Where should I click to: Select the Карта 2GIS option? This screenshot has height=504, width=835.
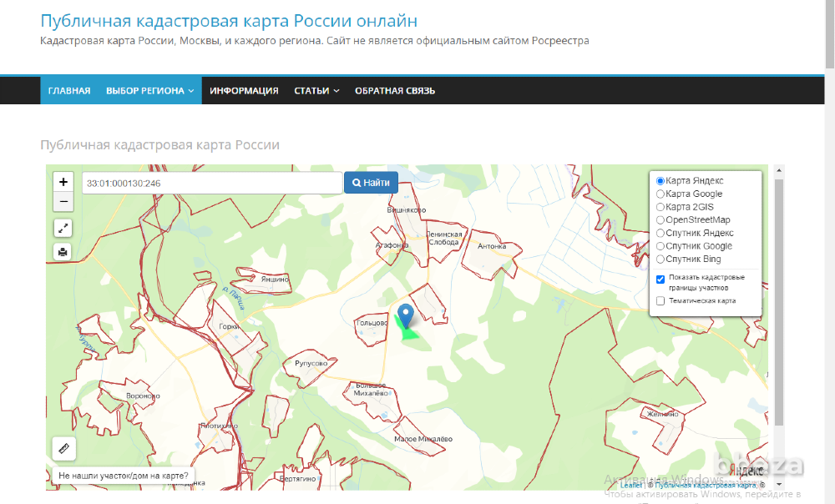(x=660, y=206)
